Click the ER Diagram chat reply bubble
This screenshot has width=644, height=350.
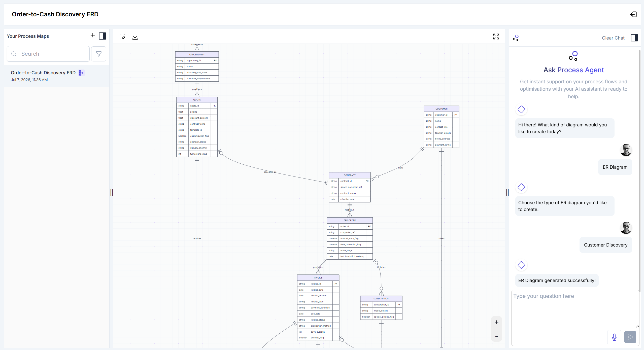[615, 167]
